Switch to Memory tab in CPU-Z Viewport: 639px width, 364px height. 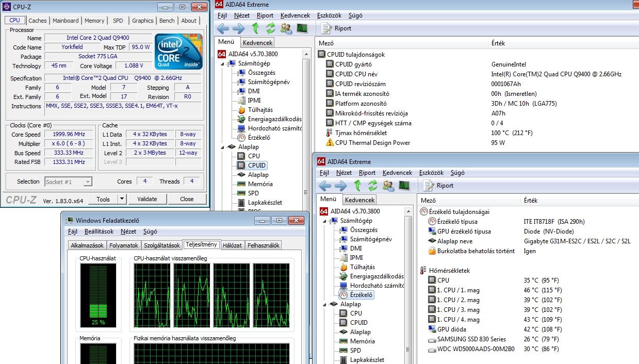coord(94,21)
